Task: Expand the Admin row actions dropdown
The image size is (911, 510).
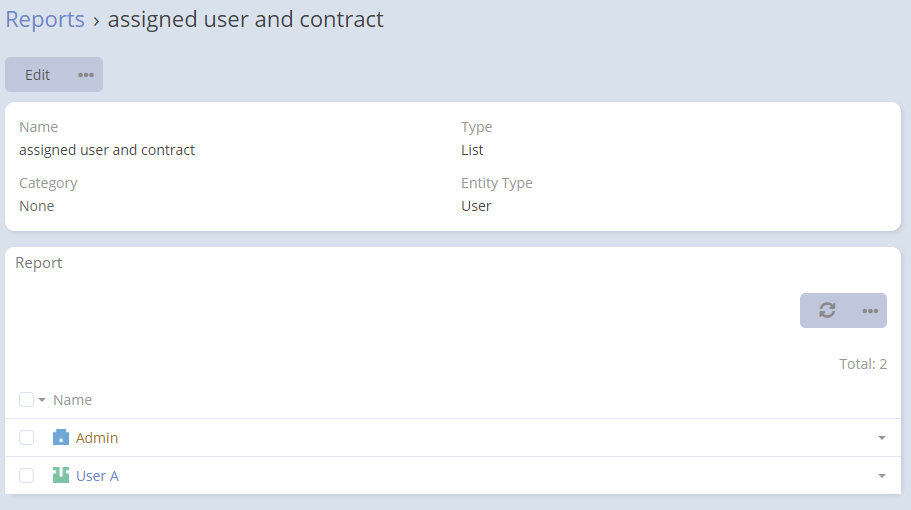Action: pos(882,438)
